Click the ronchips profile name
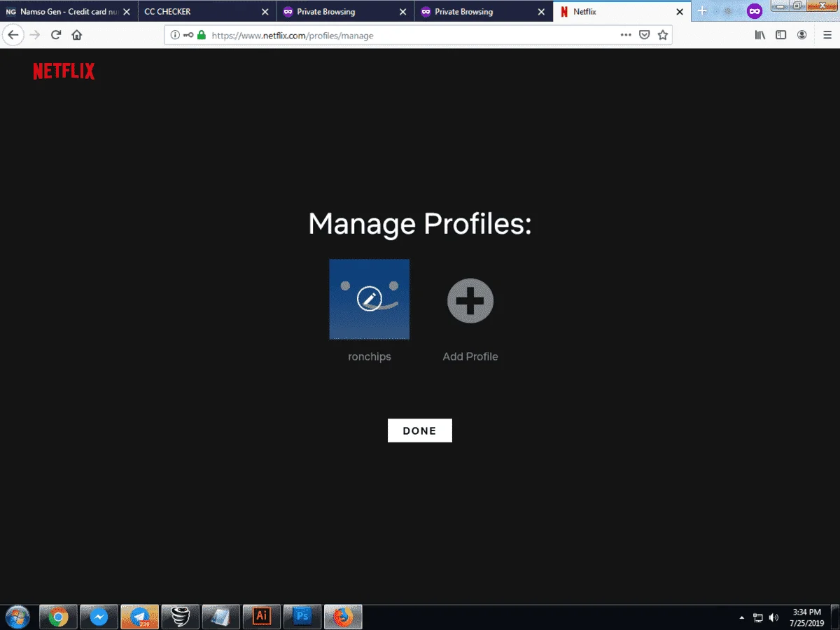 (370, 356)
